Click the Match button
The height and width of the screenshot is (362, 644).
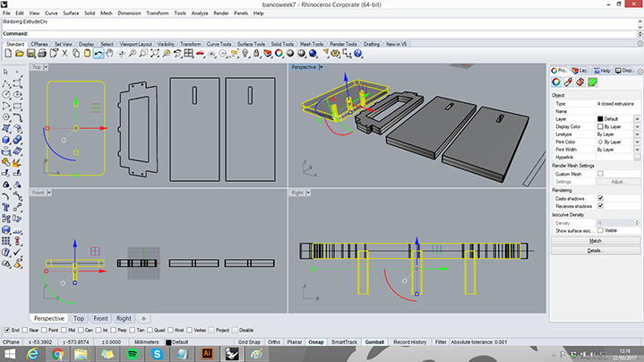tap(595, 241)
